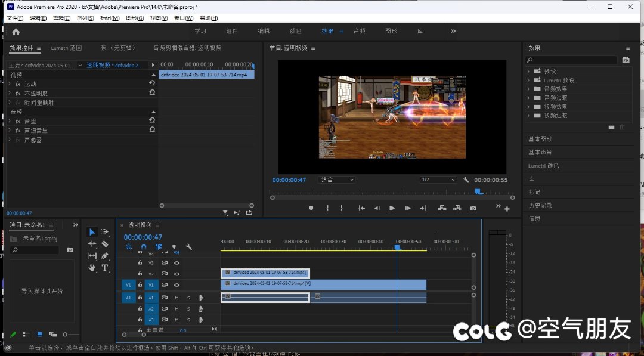Open the 基本图形 panel

[540, 139]
